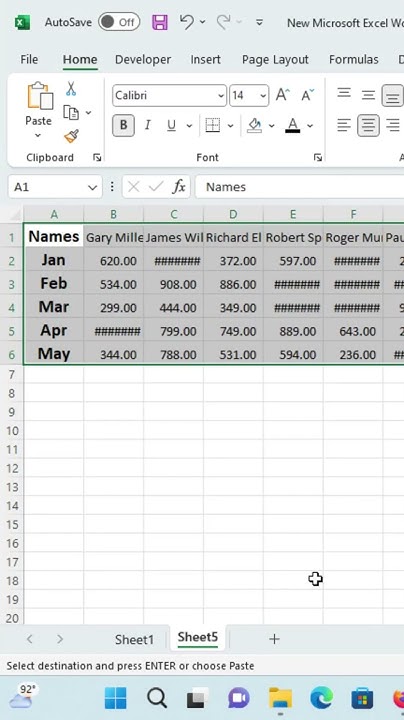This screenshot has height=720, width=404.
Task: Select row 7 header
Action: point(12,375)
